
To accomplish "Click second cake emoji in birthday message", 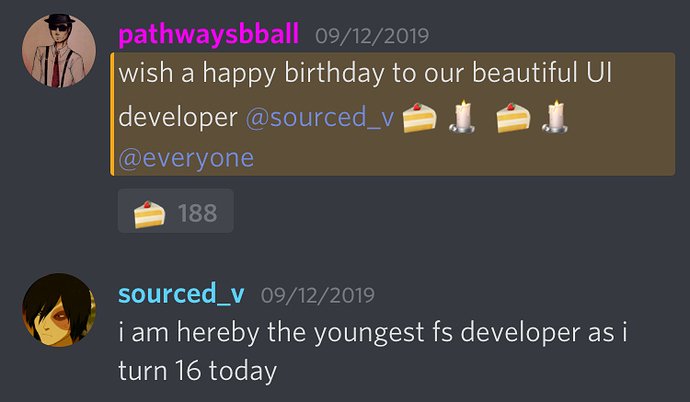I will point(513,117).
